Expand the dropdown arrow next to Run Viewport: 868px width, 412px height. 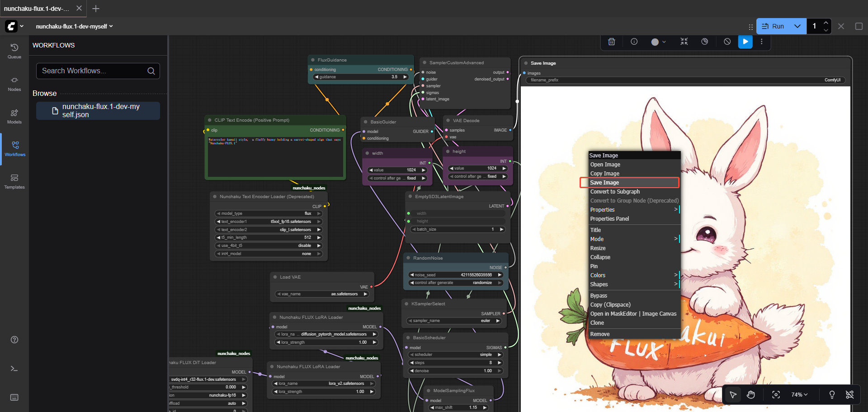coord(797,26)
